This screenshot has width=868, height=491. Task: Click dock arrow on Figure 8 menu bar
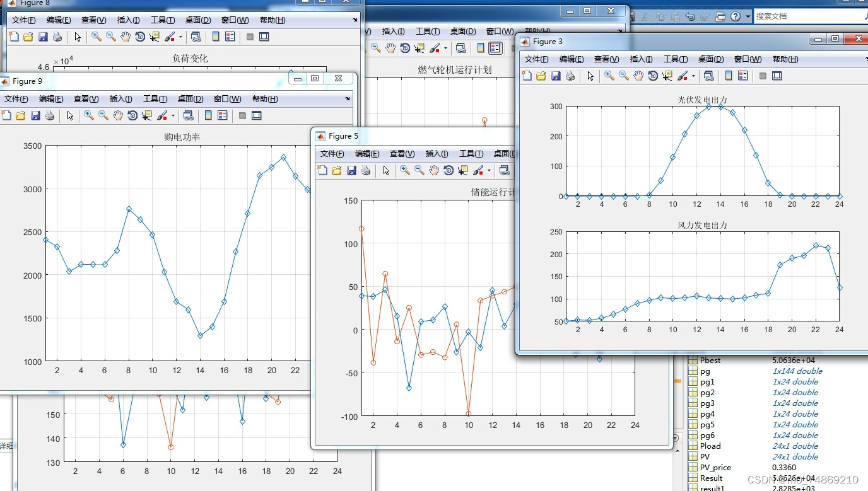[x=355, y=20]
